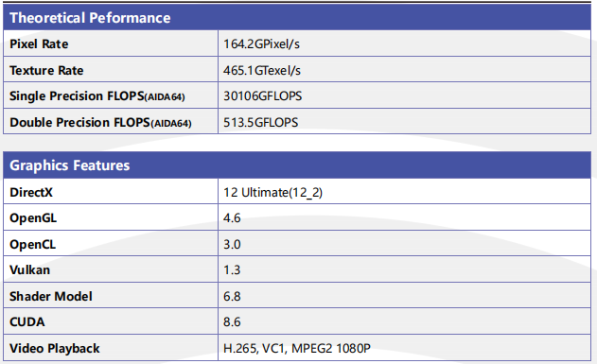Select the Vulkan row label
Viewport: 597px width, 364px height.
(29, 270)
